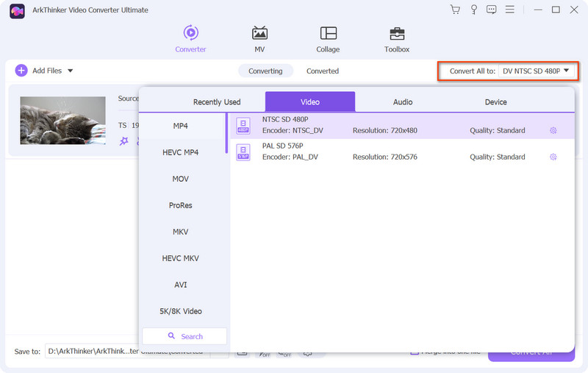This screenshot has width=588, height=373.
Task: Click the cat video thumbnail
Action: pyautogui.click(x=62, y=121)
